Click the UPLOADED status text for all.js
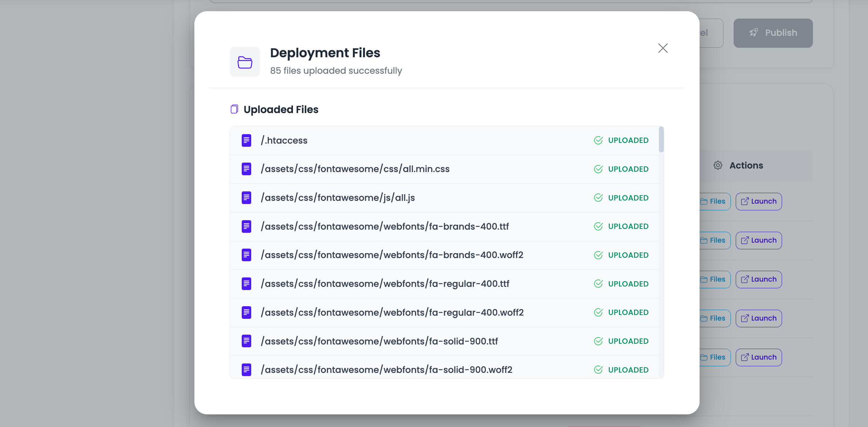Viewport: 868px width, 427px height. point(628,198)
